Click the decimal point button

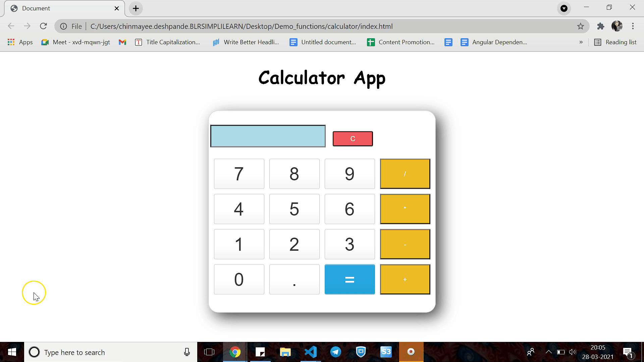click(x=294, y=279)
